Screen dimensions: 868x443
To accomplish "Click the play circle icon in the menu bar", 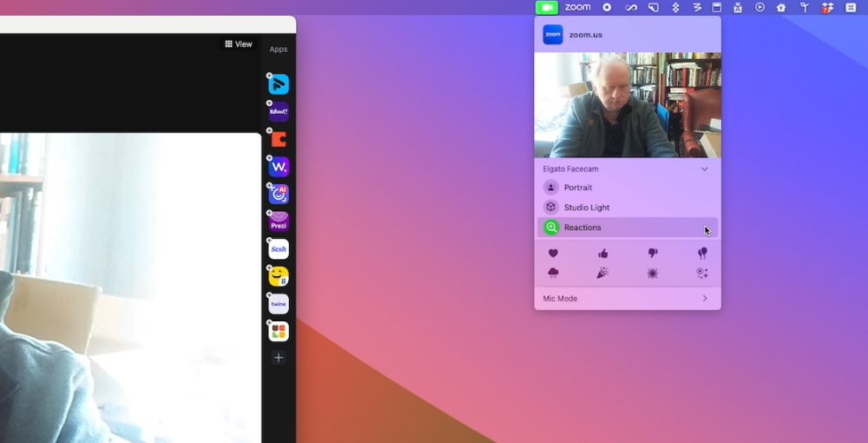I will pyautogui.click(x=760, y=7).
